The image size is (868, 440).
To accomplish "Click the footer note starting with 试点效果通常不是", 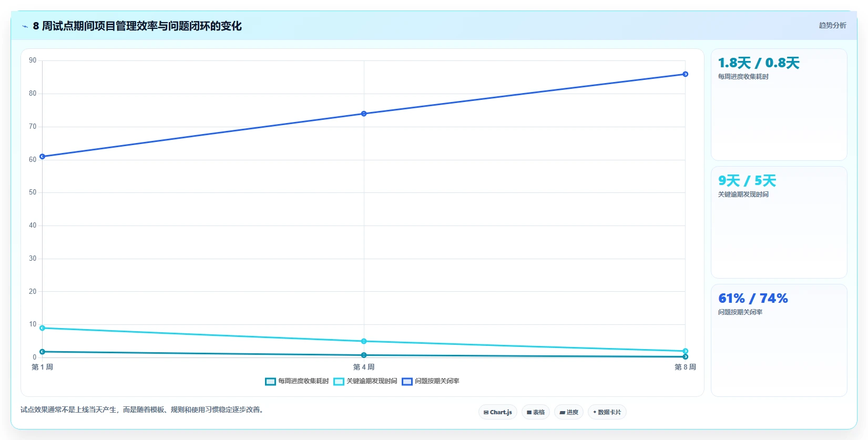I will click(x=142, y=410).
